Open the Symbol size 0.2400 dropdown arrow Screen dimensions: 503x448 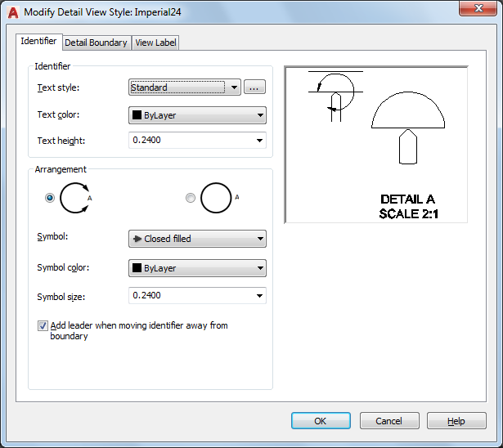260,296
